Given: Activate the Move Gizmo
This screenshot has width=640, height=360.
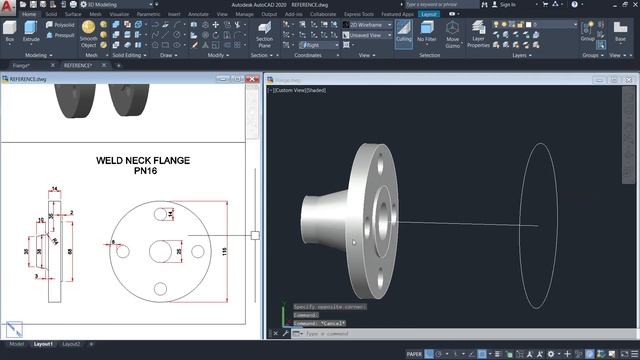Looking at the screenshot, I should point(452,35).
